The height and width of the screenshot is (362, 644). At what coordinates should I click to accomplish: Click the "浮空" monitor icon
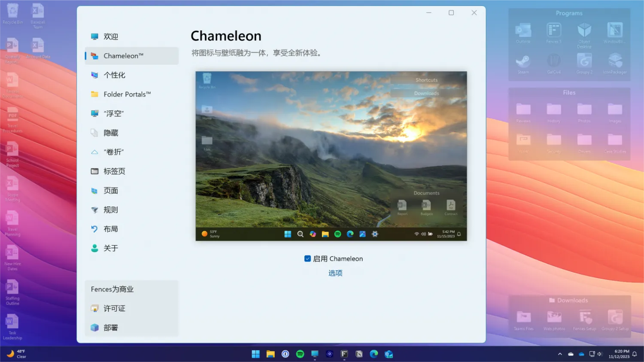click(x=94, y=114)
